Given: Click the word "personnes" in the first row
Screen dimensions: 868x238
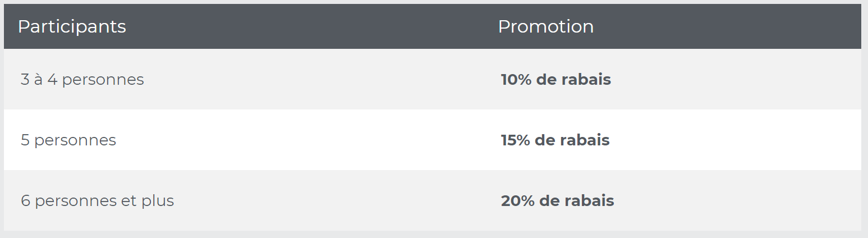Looking at the screenshot, I should pos(103,80).
